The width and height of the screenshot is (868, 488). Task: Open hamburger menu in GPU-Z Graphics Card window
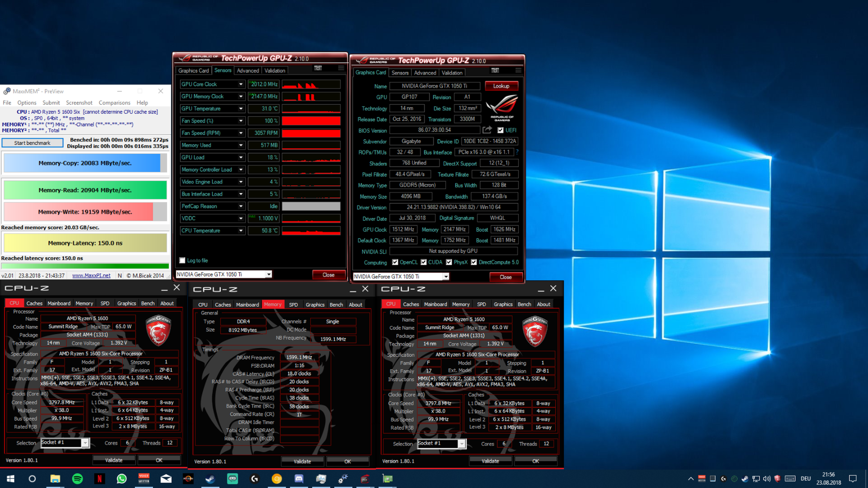tap(519, 70)
